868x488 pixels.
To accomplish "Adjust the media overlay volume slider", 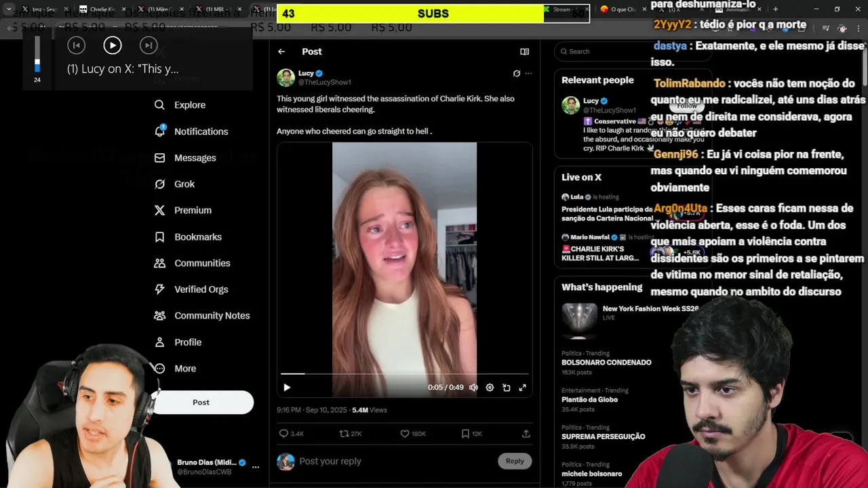I will (x=37, y=54).
